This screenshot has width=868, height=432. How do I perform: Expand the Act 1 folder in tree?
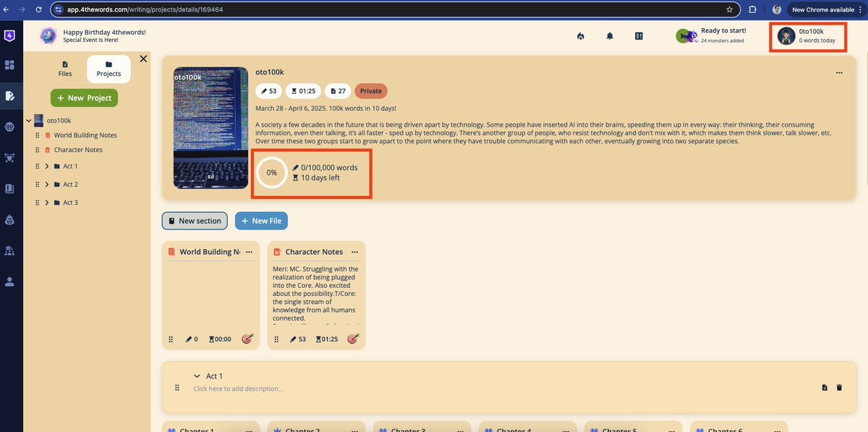[x=47, y=166]
